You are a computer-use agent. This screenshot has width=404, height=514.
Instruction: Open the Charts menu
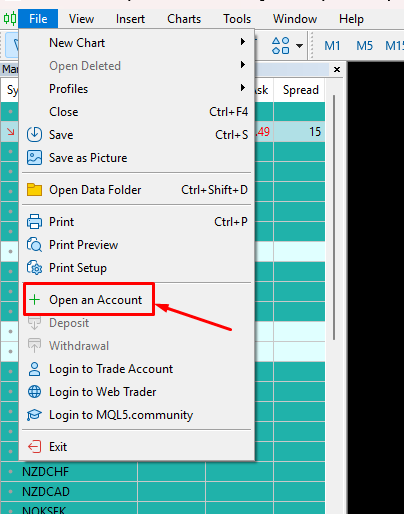(x=184, y=19)
